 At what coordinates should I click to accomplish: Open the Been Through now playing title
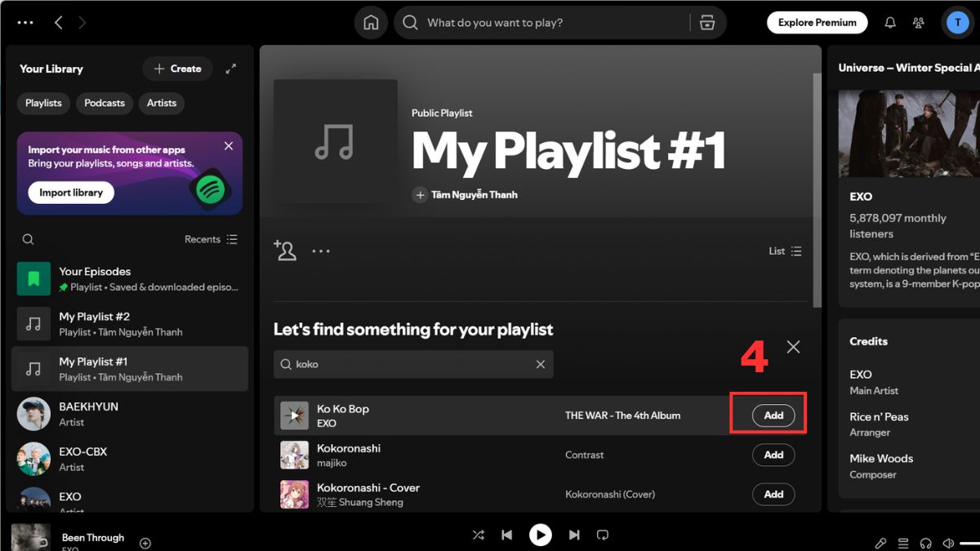[x=93, y=537]
